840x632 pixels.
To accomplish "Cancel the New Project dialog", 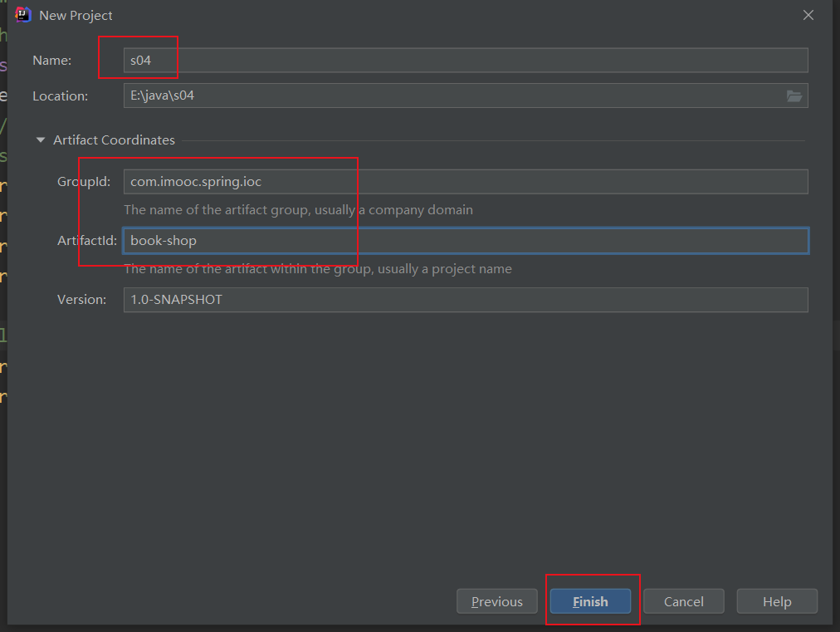I will 683,601.
